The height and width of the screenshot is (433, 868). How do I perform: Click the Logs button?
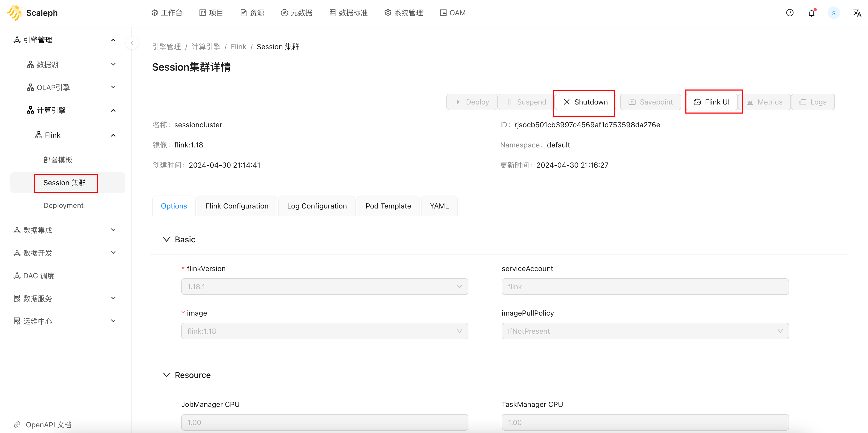(813, 102)
